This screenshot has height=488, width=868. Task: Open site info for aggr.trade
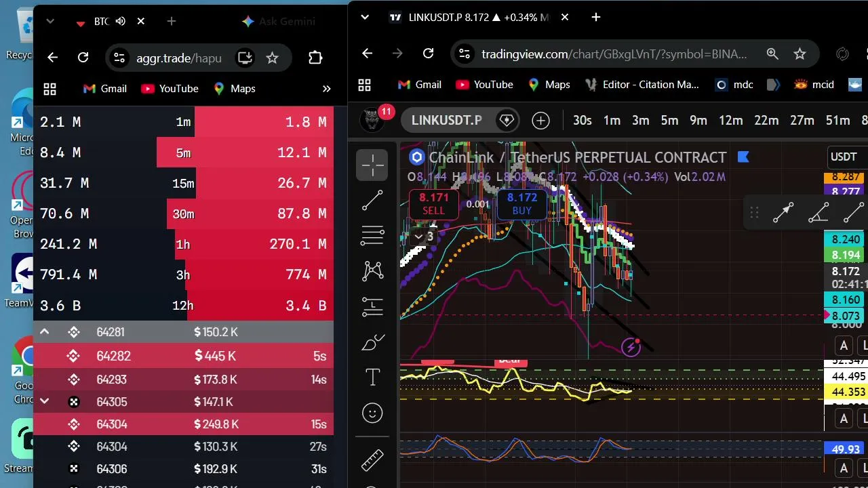point(119,58)
